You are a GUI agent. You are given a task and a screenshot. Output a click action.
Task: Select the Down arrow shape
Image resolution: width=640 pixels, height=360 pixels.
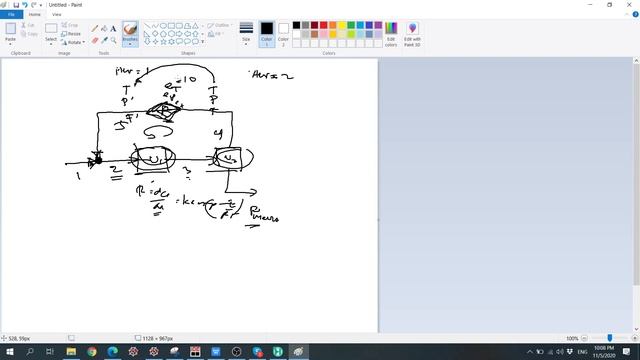point(147,41)
